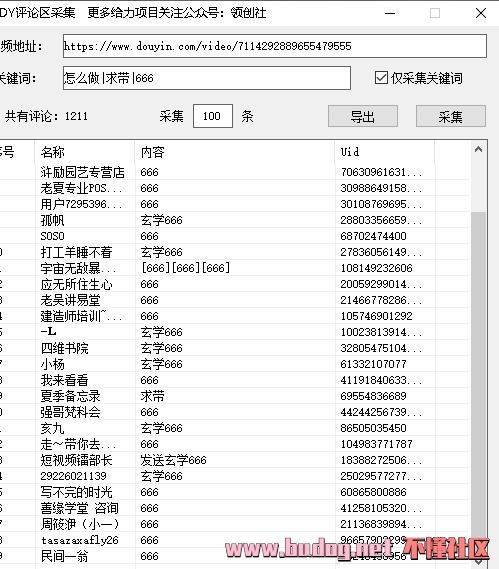Select row named 老夏专业POS...
Viewport: 499px width, 569px height.
click(234, 188)
